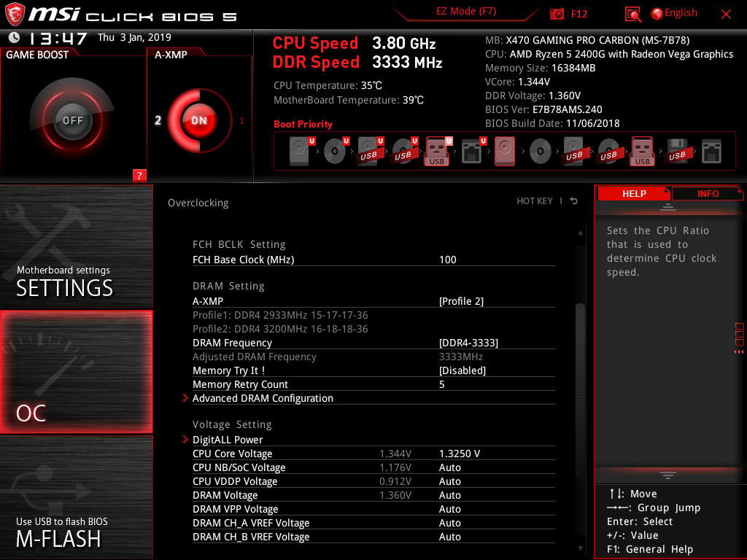
Task: Click Profile1: DDR4 2933MHz 15-17-17-36 row
Action: pos(280,315)
